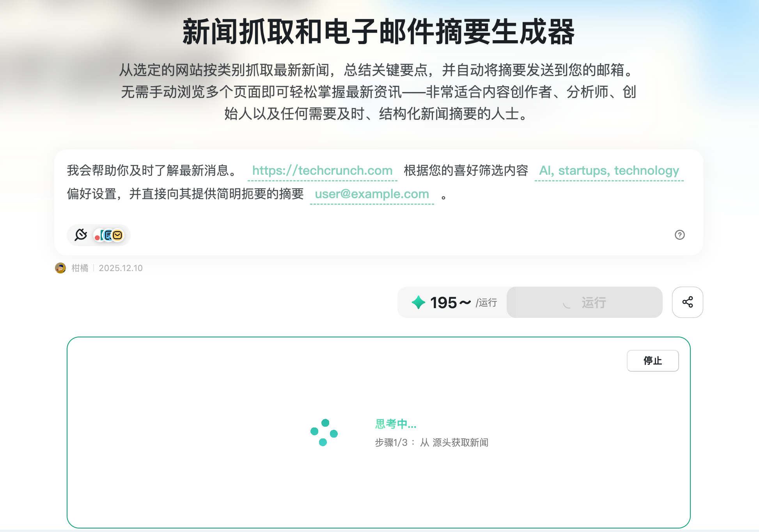Click the 2025.12.10 date label
This screenshot has width=759, height=532.
(121, 268)
